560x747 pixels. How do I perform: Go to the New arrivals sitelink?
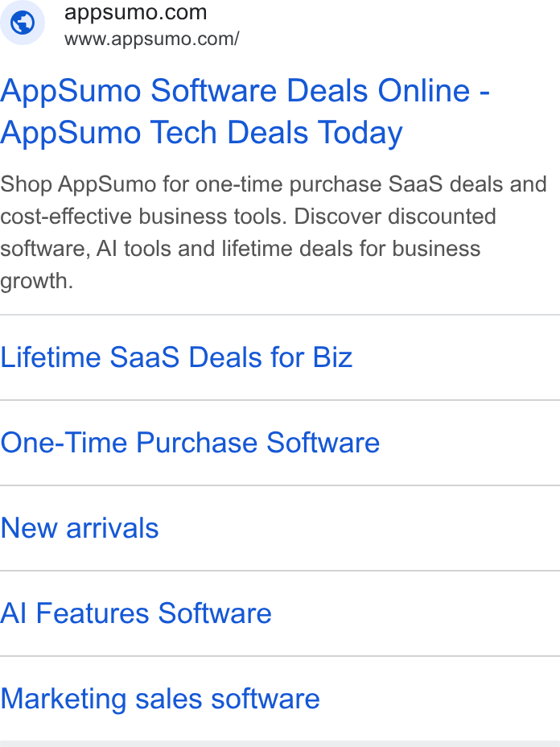pyautogui.click(x=80, y=528)
